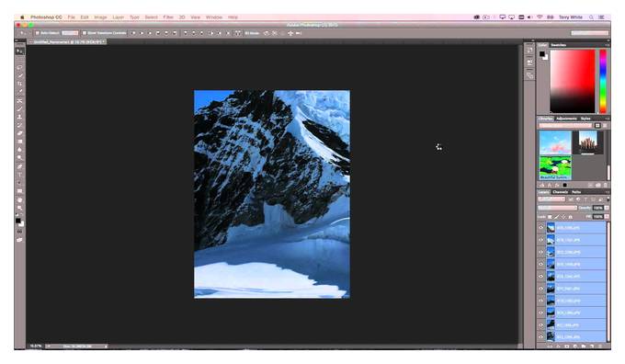Select the Blur tool
Viewport: 625px width, 364px height.
[19, 150]
